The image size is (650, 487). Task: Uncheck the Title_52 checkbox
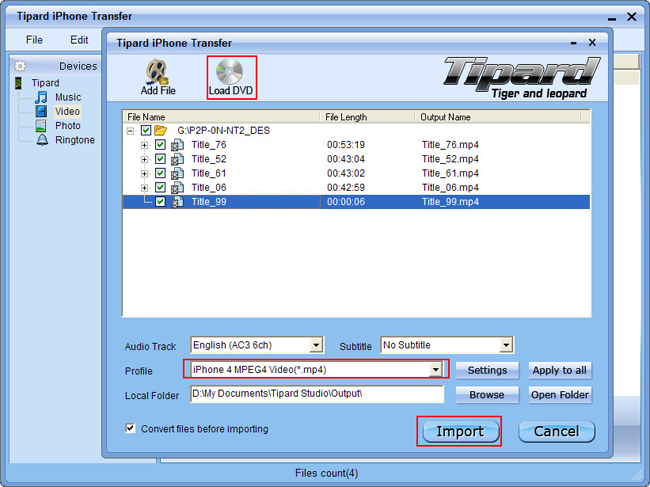[x=160, y=159]
